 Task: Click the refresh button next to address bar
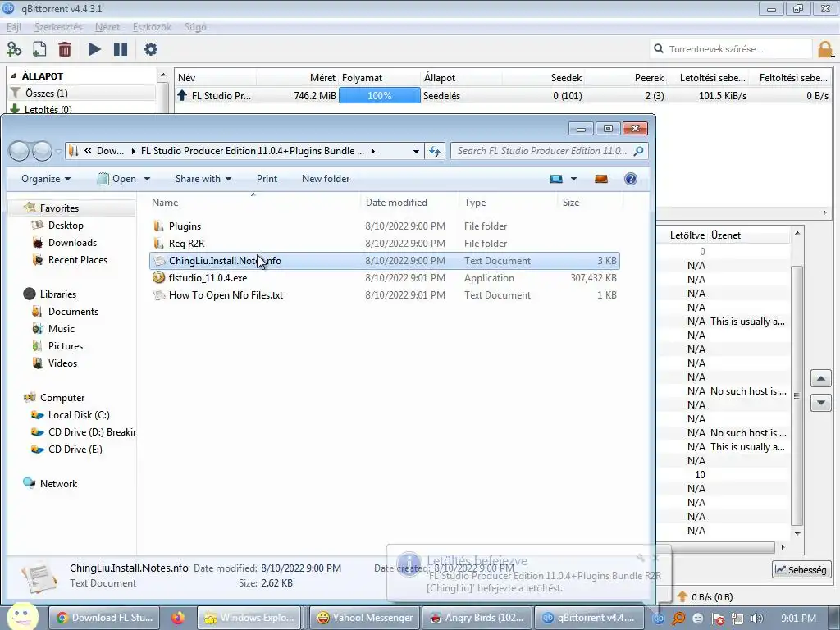pyautogui.click(x=435, y=151)
